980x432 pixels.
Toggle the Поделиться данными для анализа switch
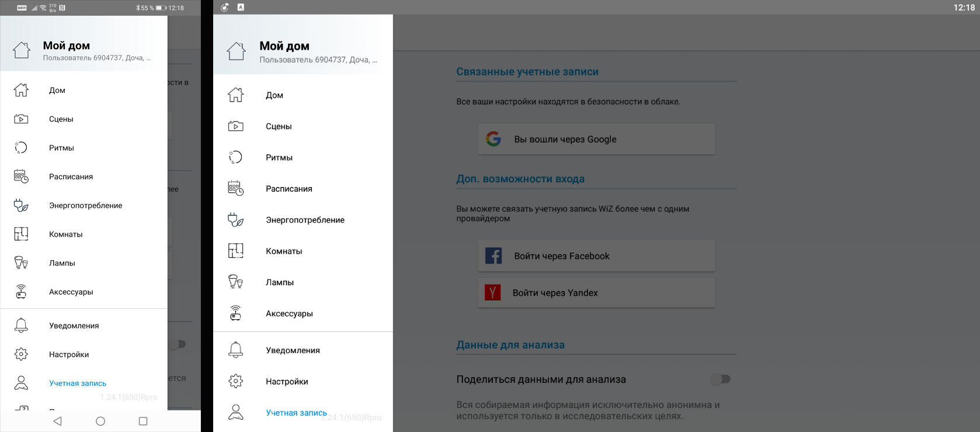coord(720,379)
